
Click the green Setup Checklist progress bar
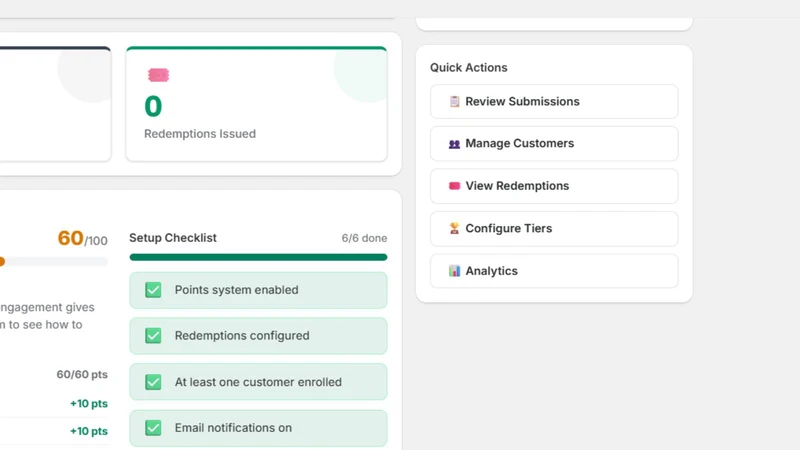pyautogui.click(x=258, y=257)
